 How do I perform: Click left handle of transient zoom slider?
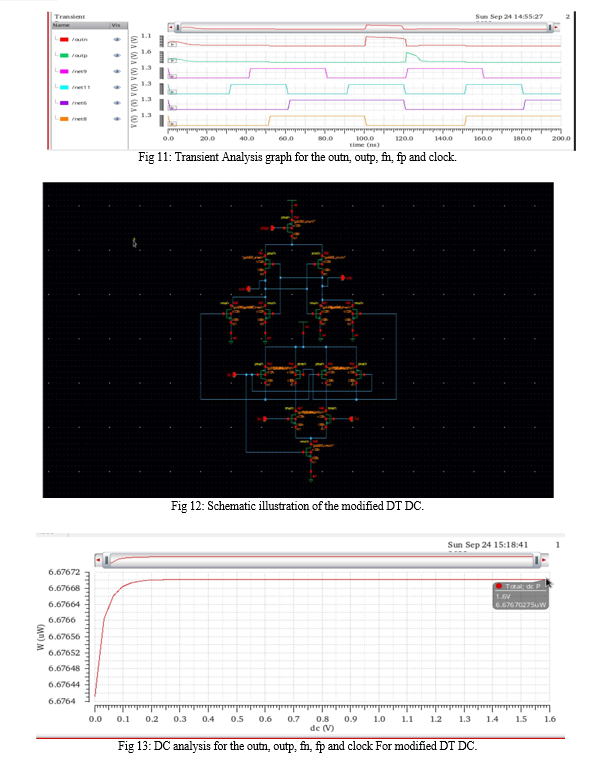tap(178, 28)
